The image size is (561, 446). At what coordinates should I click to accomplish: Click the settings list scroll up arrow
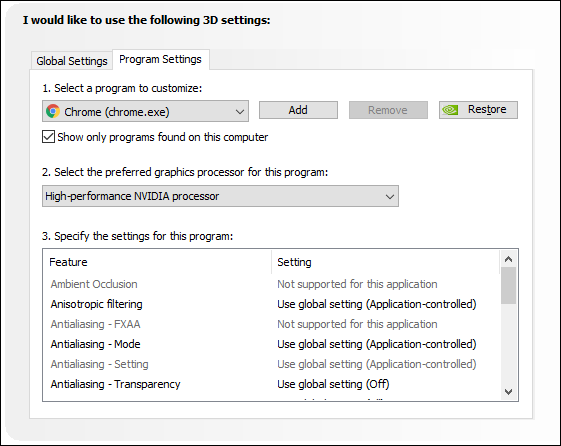508,259
